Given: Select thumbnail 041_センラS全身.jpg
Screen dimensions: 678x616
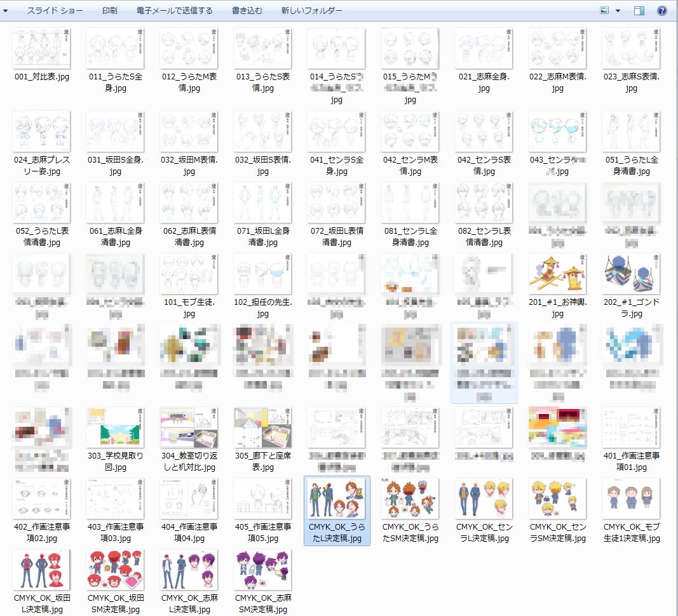Looking at the screenshot, I should coord(336,132).
